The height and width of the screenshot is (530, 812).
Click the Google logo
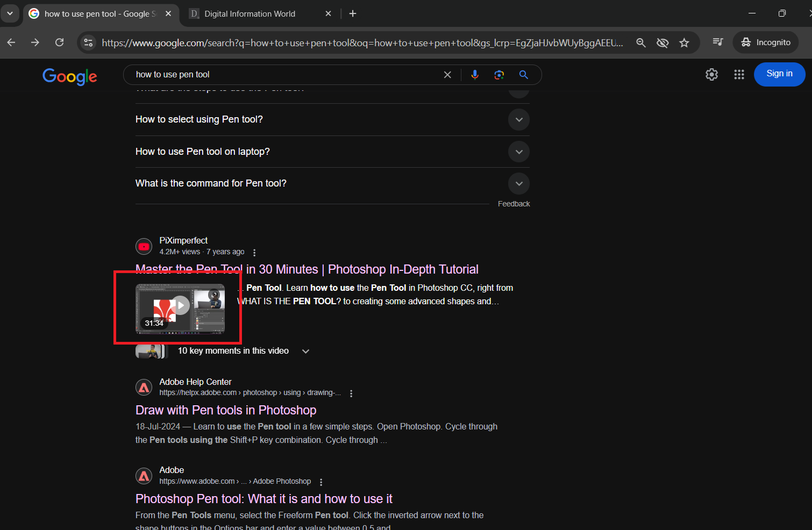(70, 76)
